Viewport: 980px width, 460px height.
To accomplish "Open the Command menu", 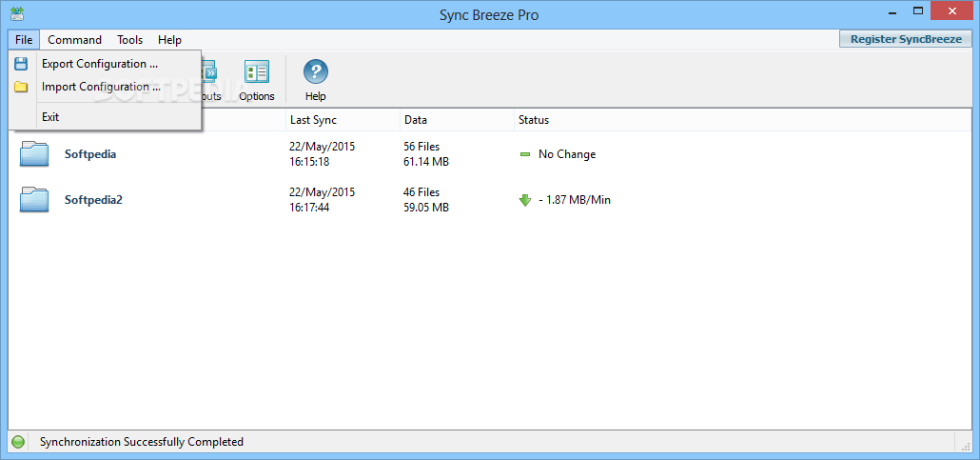I will [74, 39].
